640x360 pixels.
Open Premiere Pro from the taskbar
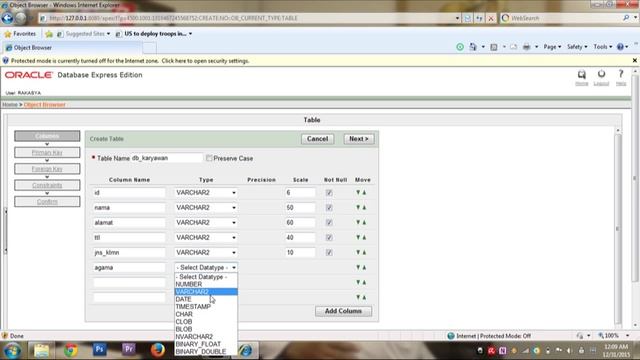[x=128, y=350]
